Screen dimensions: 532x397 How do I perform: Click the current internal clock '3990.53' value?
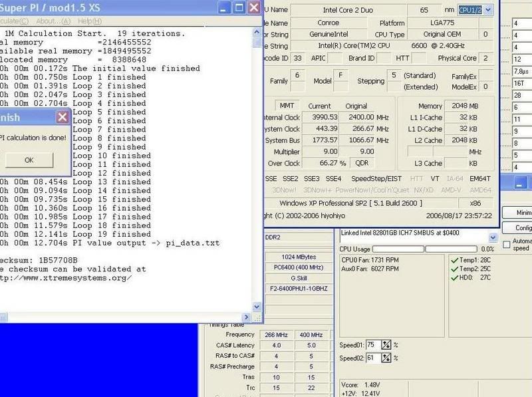coord(322,117)
